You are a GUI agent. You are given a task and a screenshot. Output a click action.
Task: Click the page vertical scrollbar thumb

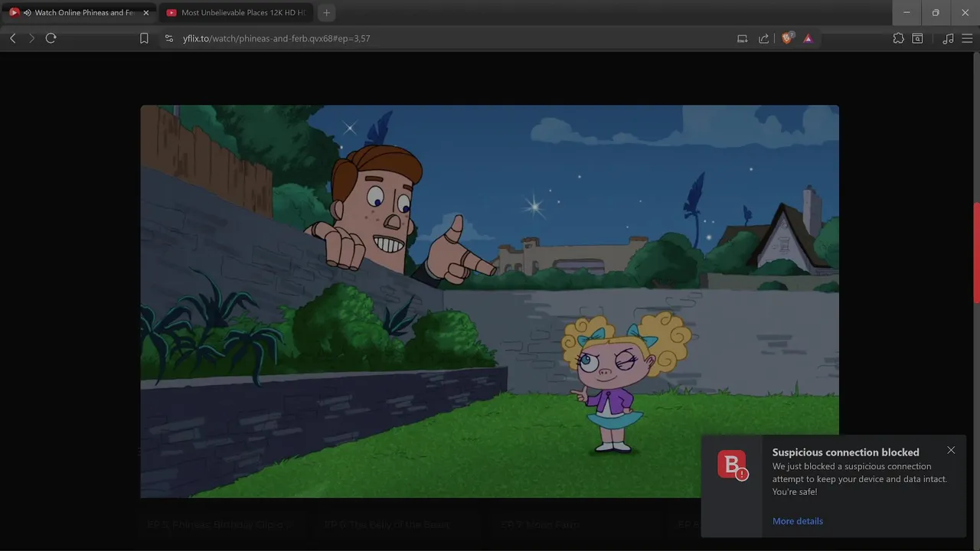[x=976, y=253]
